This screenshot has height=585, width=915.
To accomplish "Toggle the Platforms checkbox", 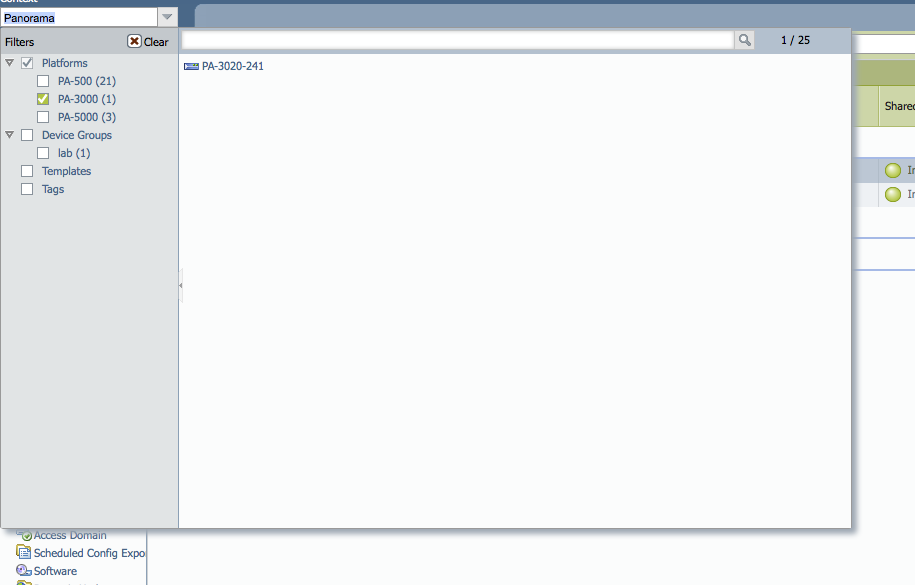I will point(27,63).
